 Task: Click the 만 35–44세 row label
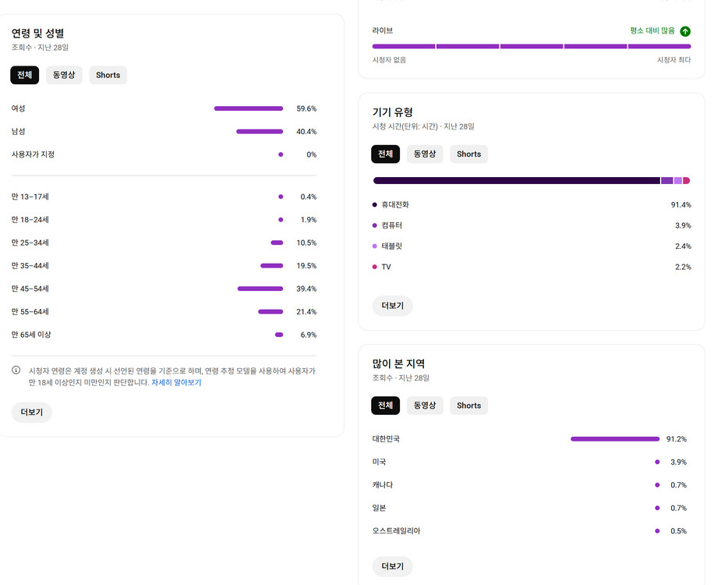[30, 265]
